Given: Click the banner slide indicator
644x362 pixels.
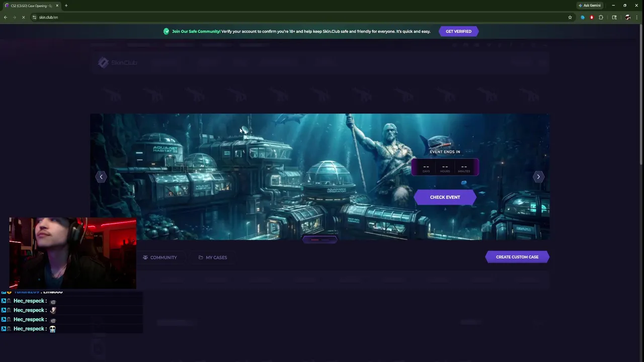Looking at the screenshot, I should point(320,240).
